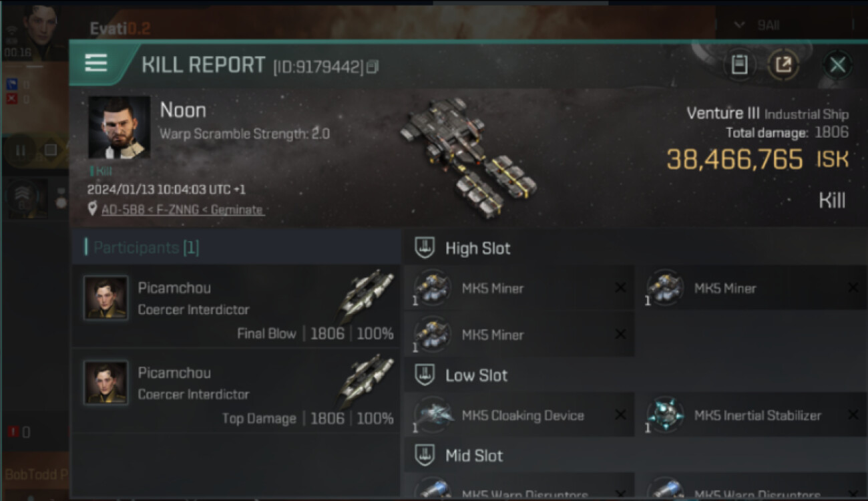Image resolution: width=868 pixels, height=501 pixels.
Task: View Picamchou's Top Damage entry
Action: point(236,391)
